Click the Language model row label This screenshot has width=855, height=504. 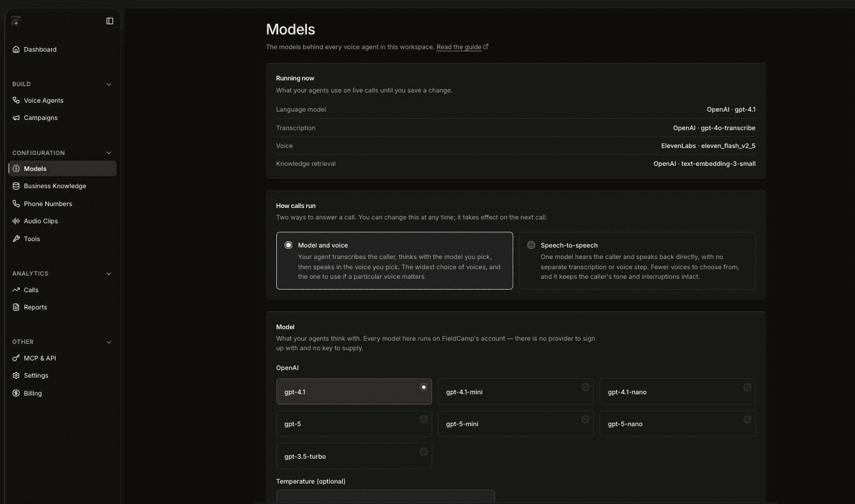[301, 110]
